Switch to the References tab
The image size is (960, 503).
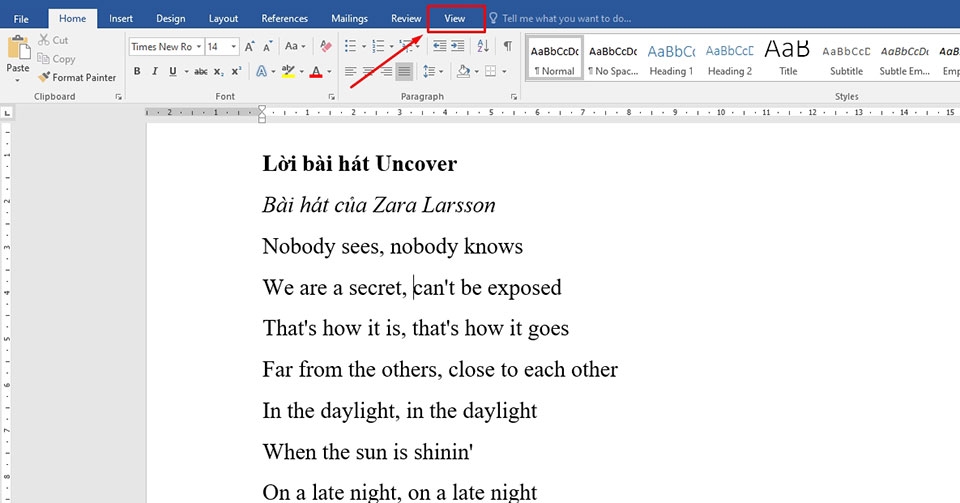[x=284, y=18]
